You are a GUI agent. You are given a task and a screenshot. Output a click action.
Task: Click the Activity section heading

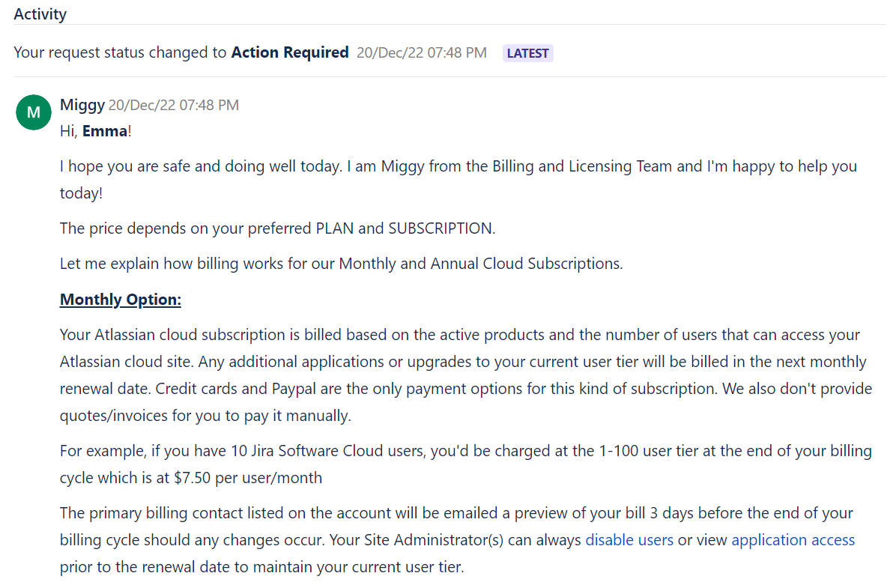[40, 13]
